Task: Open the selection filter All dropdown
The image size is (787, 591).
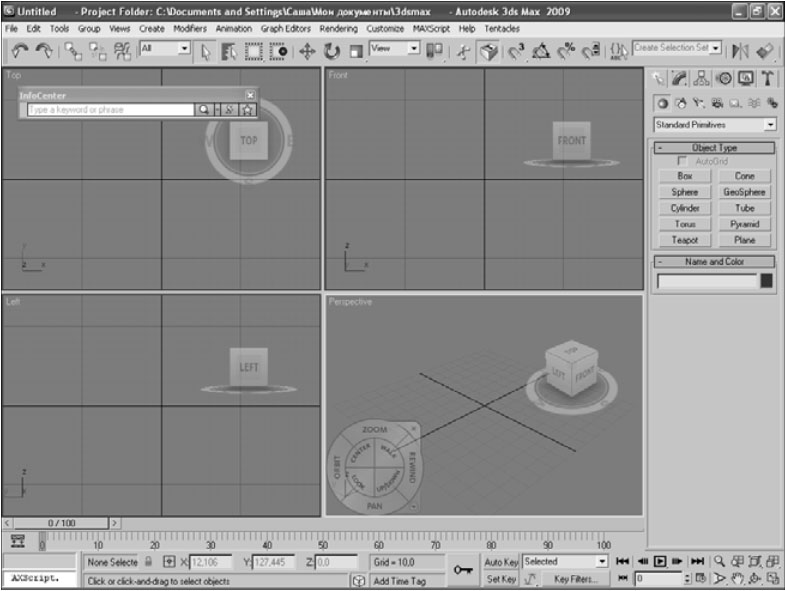Action: coord(185,48)
